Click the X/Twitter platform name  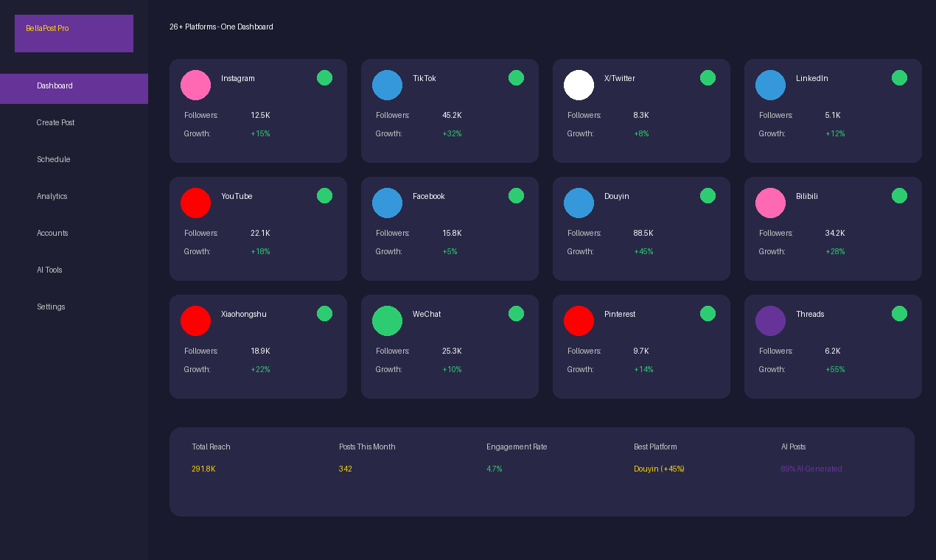(x=620, y=78)
